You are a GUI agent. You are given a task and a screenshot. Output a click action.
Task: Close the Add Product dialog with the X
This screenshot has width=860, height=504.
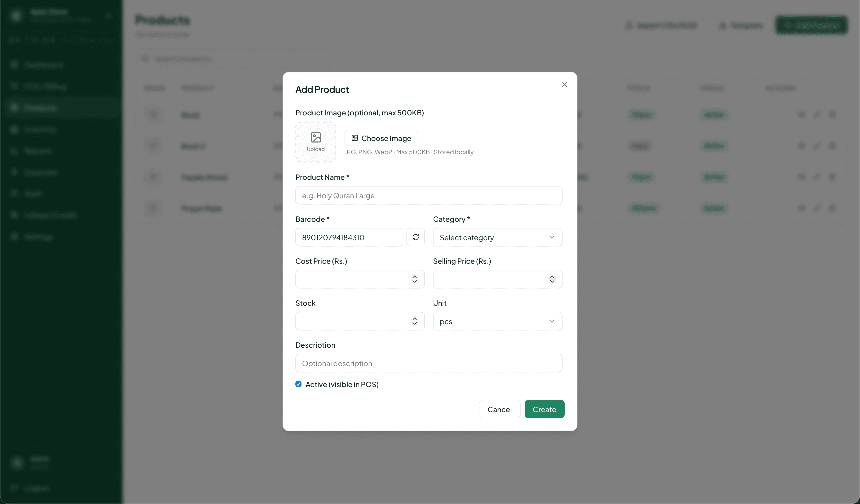coord(564,84)
